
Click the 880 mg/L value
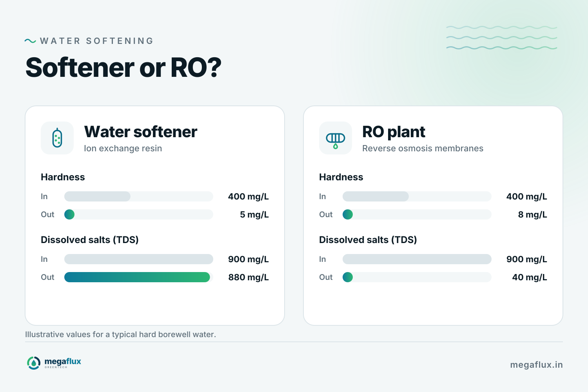[x=249, y=277]
